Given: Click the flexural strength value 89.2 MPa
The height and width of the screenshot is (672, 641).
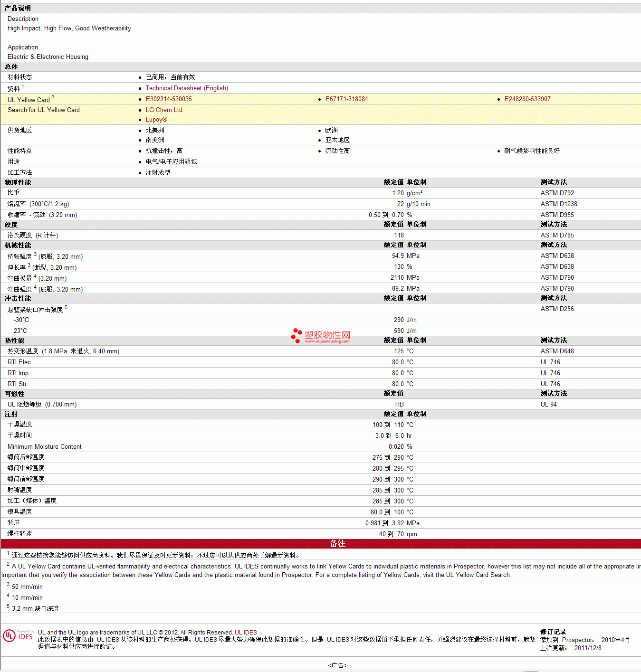Looking at the screenshot, I should tap(406, 289).
